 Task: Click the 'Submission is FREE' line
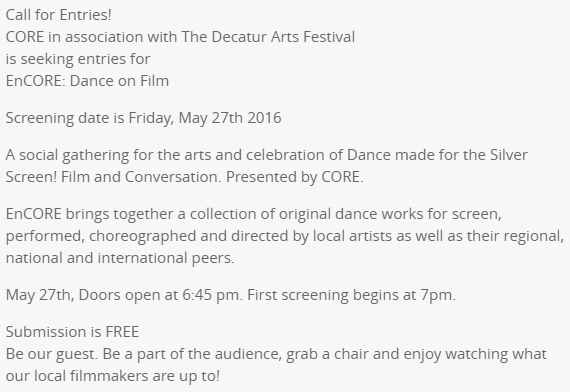click(72, 332)
